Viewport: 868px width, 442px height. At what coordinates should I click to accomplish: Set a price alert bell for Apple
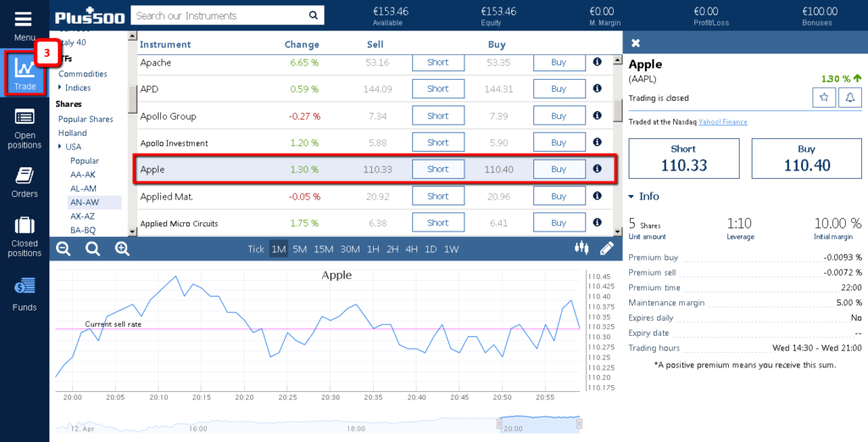tap(850, 98)
